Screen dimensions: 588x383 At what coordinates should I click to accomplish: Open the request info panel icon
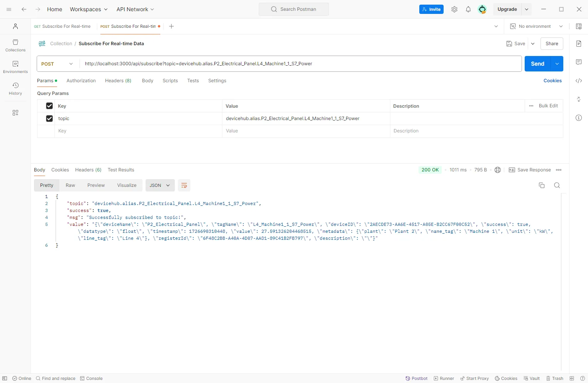click(x=579, y=118)
